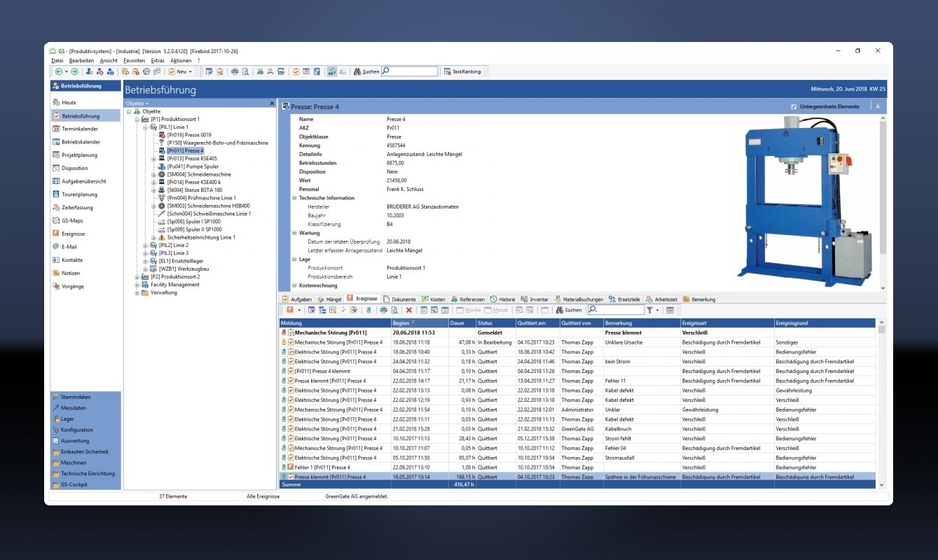Click the red X delete icon in the events toolbar
Screen dimensions: 938x560
pos(409,310)
